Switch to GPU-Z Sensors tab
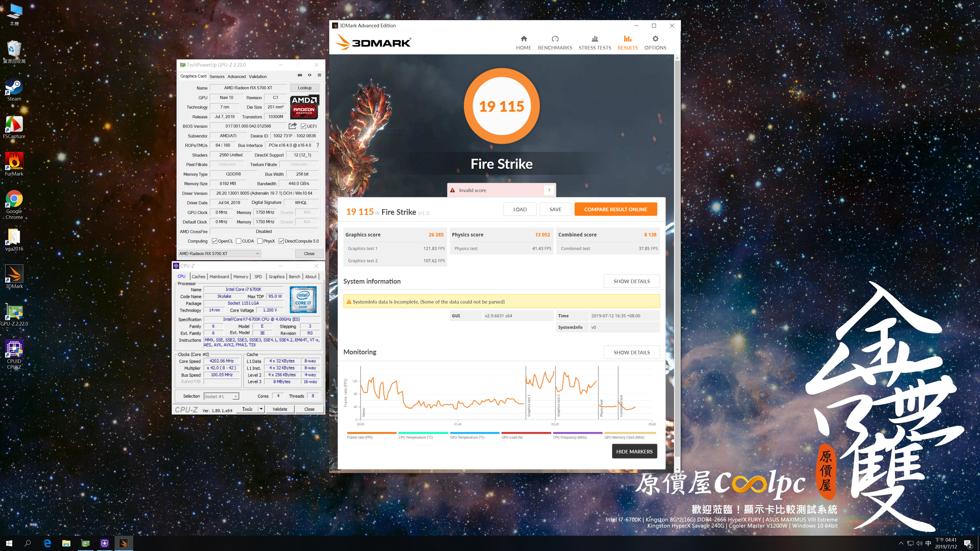The height and width of the screenshot is (551, 980). coord(217,77)
